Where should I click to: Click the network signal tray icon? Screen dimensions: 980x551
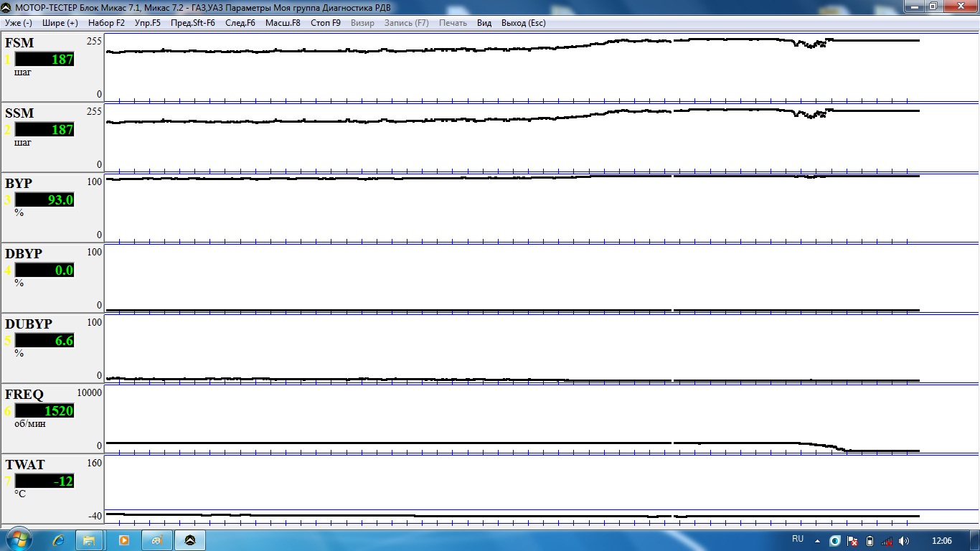coord(887,541)
